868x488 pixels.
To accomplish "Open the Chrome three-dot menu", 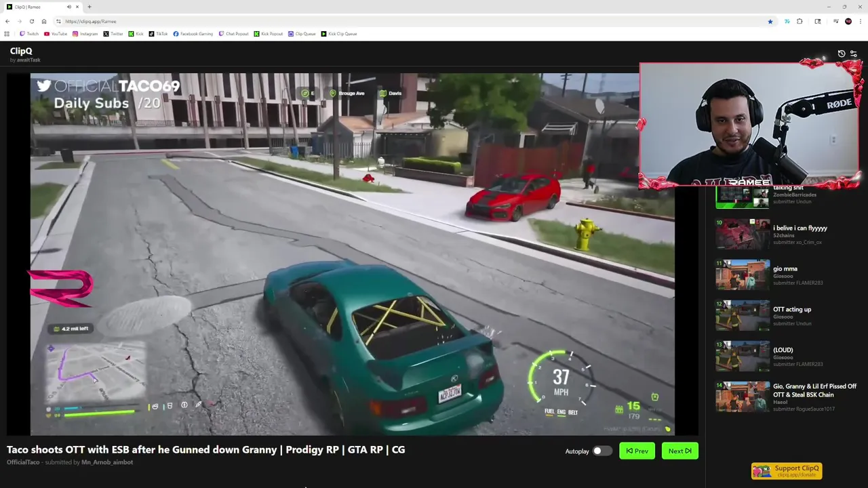I will [x=861, y=21].
